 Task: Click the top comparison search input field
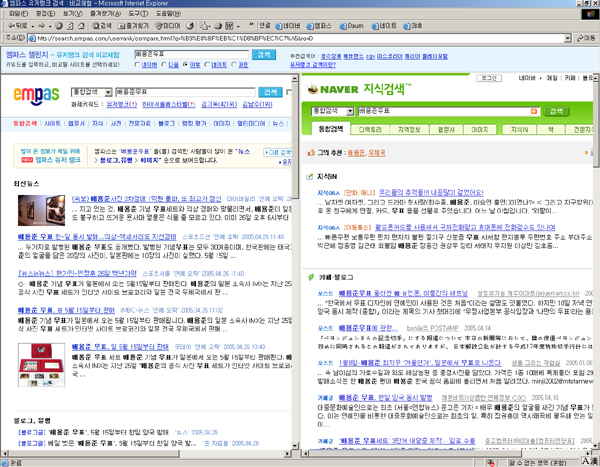[190, 52]
